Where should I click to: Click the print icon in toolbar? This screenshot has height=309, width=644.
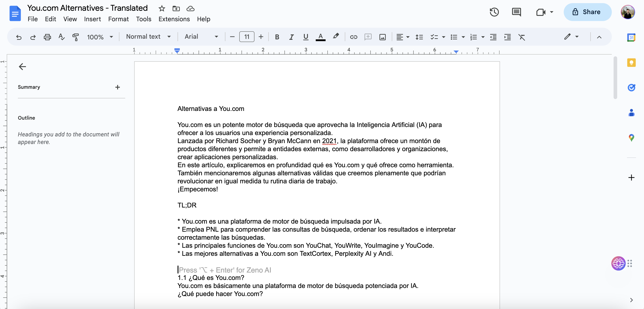[x=47, y=37]
